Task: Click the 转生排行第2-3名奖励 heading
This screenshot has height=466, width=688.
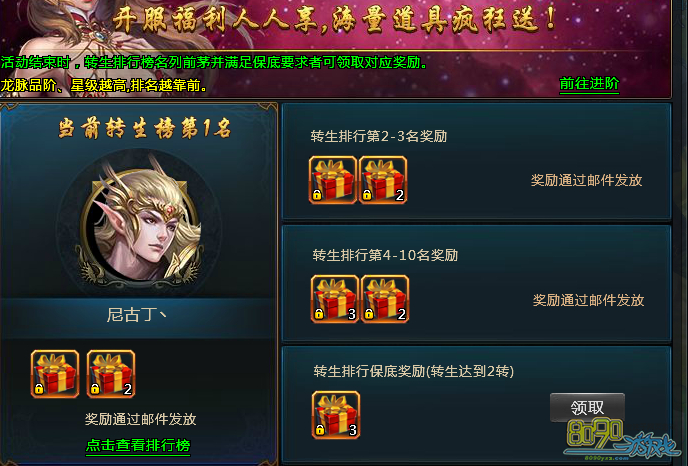Action: 379,136
